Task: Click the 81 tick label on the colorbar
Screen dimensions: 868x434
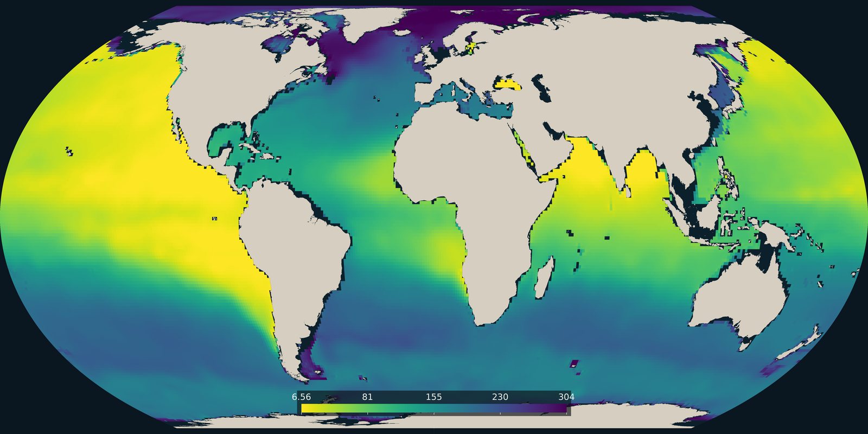Action: pyautogui.click(x=367, y=397)
